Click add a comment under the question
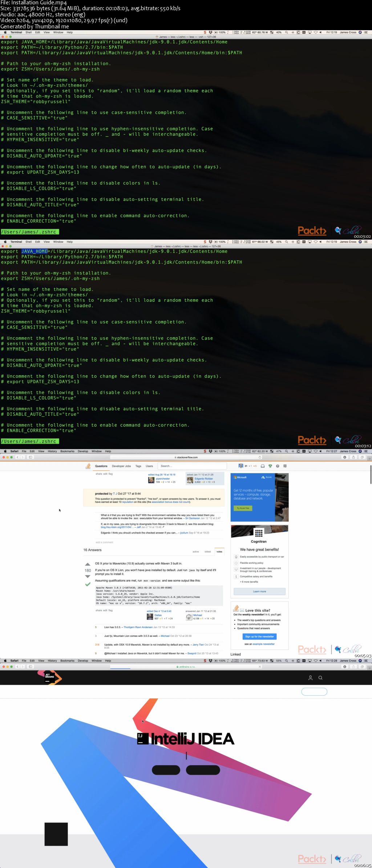 tap(104, 542)
